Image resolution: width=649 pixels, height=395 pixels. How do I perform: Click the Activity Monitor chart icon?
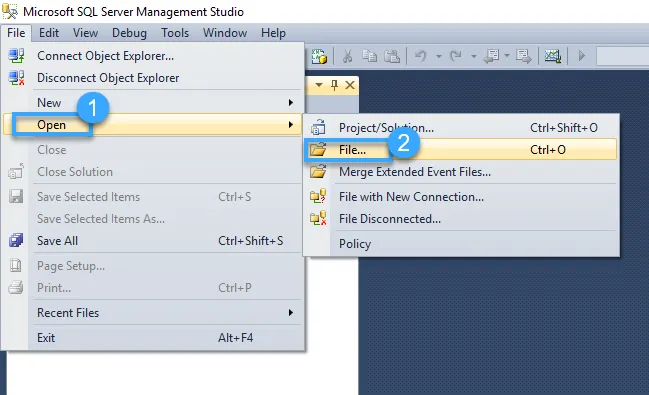[553, 56]
